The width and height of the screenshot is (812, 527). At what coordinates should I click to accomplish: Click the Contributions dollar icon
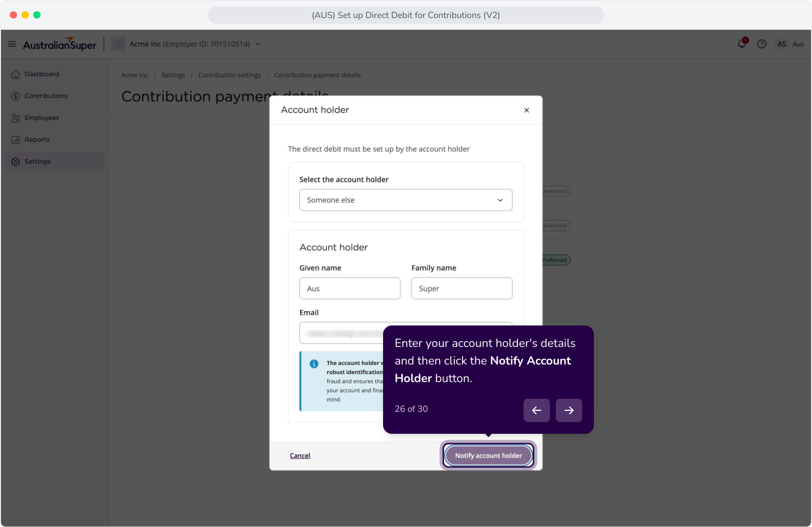tap(16, 96)
